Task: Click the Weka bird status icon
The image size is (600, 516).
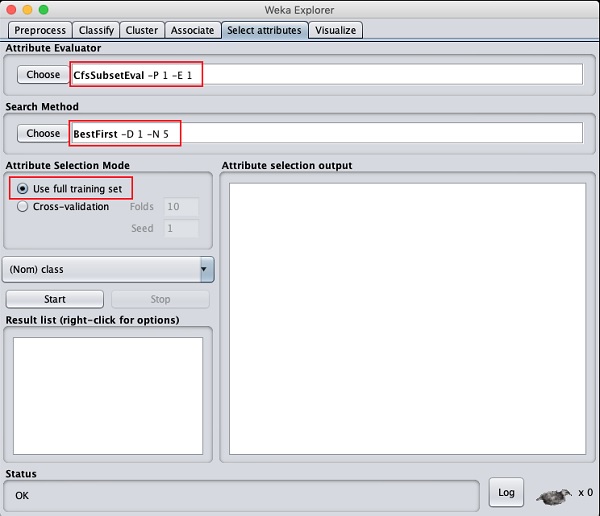Action: click(x=553, y=496)
